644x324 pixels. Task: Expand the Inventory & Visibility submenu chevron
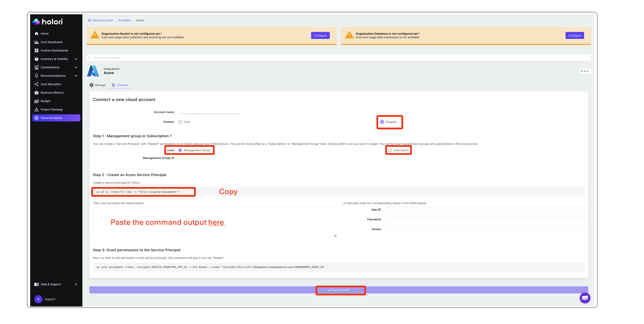tap(76, 59)
